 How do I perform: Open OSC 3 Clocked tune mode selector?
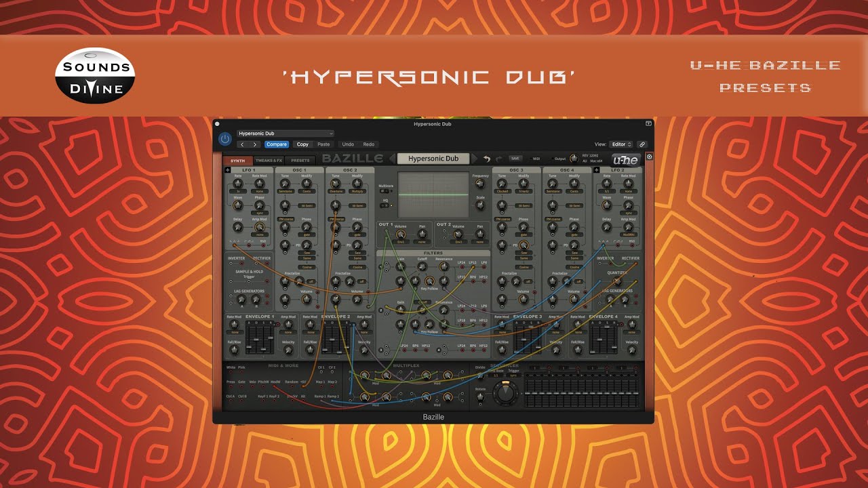click(x=502, y=192)
